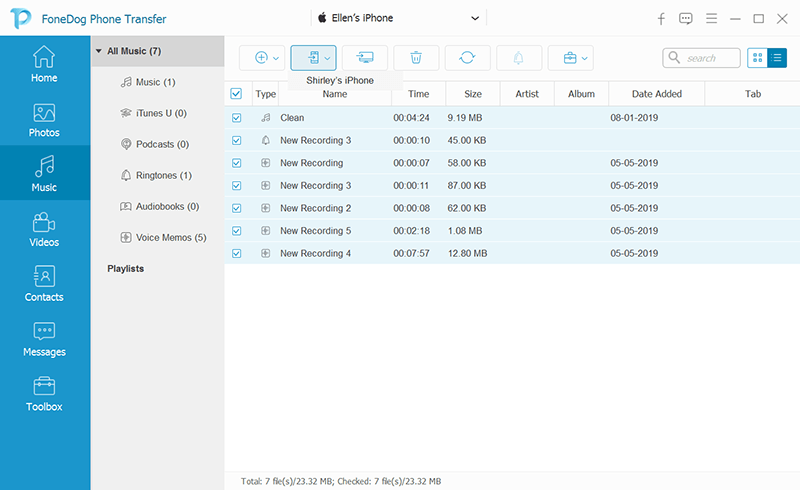This screenshot has height=490, width=800.
Task: Click the refresh sync icon
Action: tap(467, 58)
